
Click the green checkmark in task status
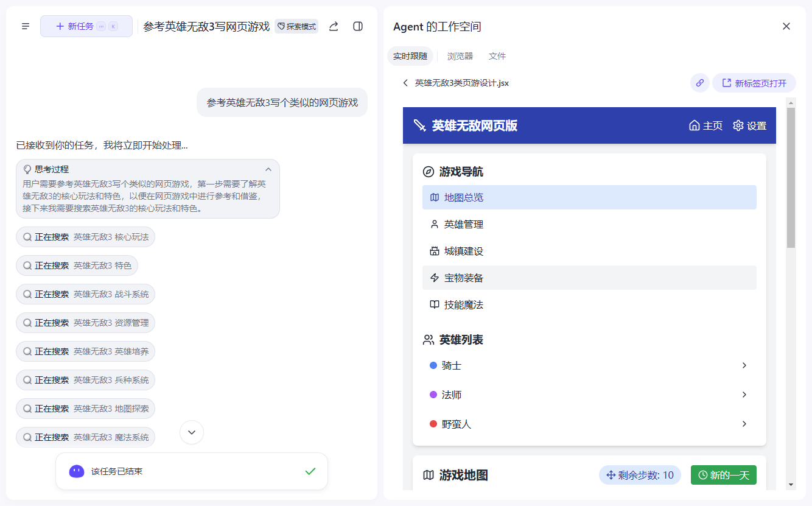[310, 471]
